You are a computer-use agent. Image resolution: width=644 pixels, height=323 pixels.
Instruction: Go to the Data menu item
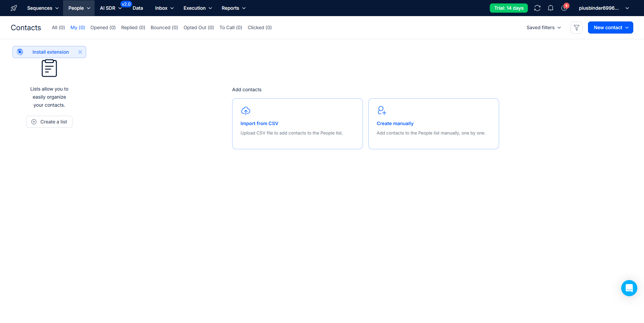coord(138,8)
